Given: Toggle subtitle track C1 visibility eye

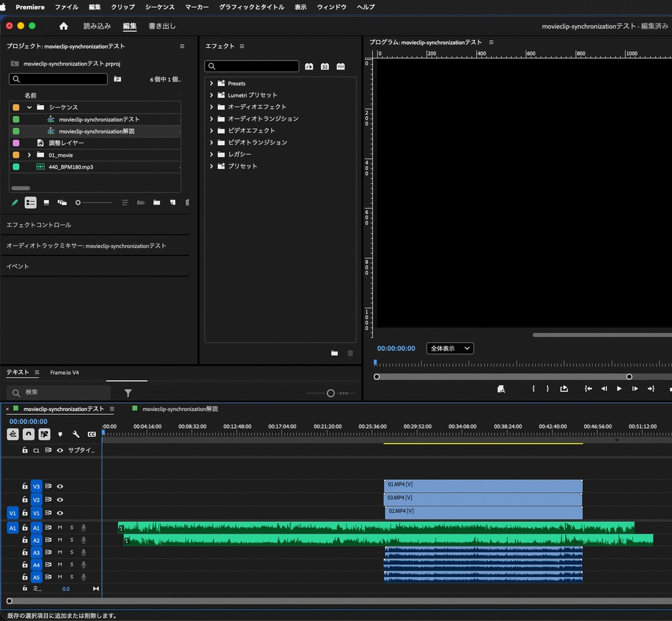Looking at the screenshot, I should tap(60, 450).
